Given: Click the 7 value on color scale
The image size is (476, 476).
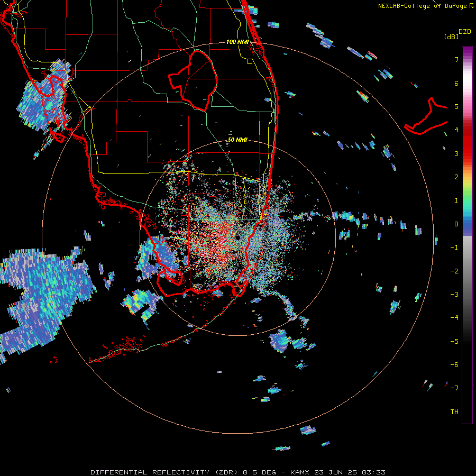Looking at the screenshot, I should pos(456,59).
